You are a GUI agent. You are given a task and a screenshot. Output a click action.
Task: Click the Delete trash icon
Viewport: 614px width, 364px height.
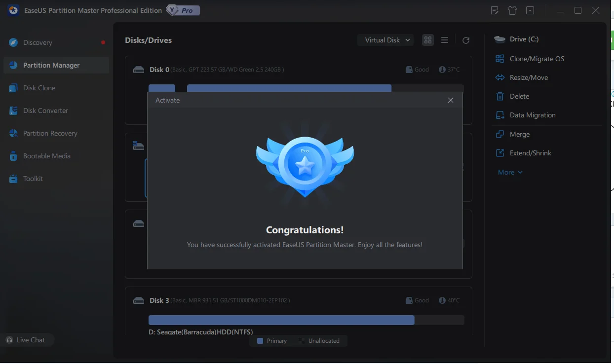click(x=500, y=96)
